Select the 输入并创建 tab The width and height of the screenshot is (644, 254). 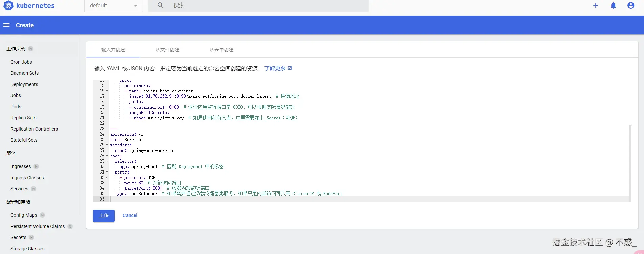pyautogui.click(x=113, y=50)
